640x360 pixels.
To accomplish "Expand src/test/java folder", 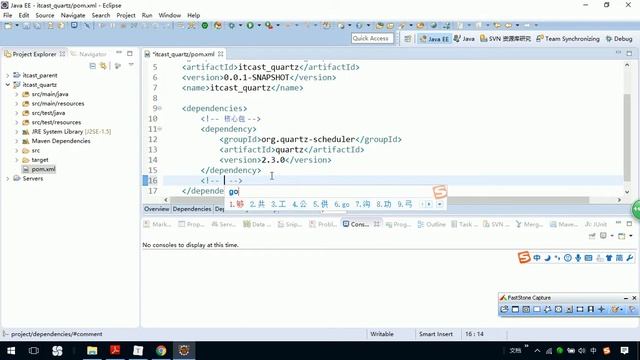I will coord(17,113).
